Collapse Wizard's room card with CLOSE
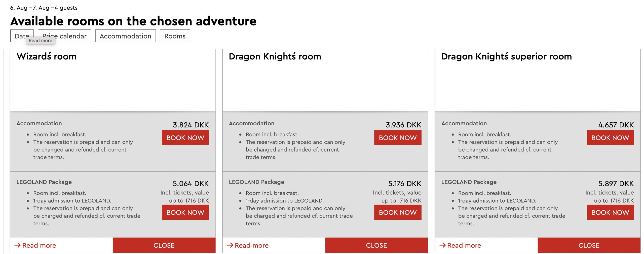The height and width of the screenshot is (254, 644). click(164, 245)
